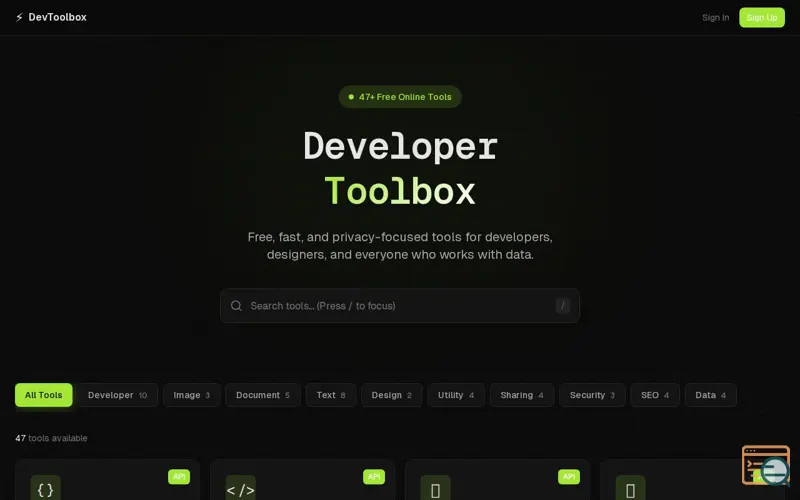
Task: Filter tools by Security
Action: pyautogui.click(x=592, y=395)
